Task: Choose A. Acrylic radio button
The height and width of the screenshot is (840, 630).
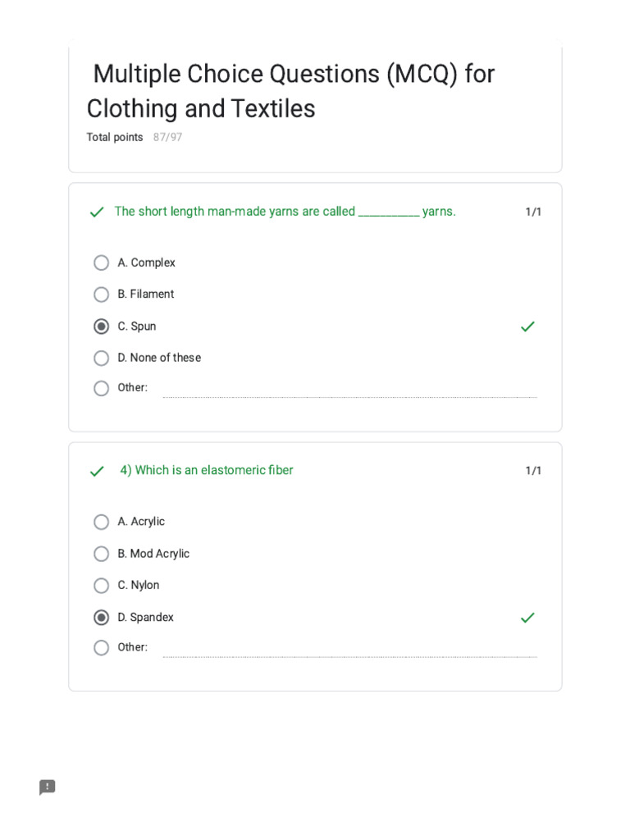Action: point(102,522)
